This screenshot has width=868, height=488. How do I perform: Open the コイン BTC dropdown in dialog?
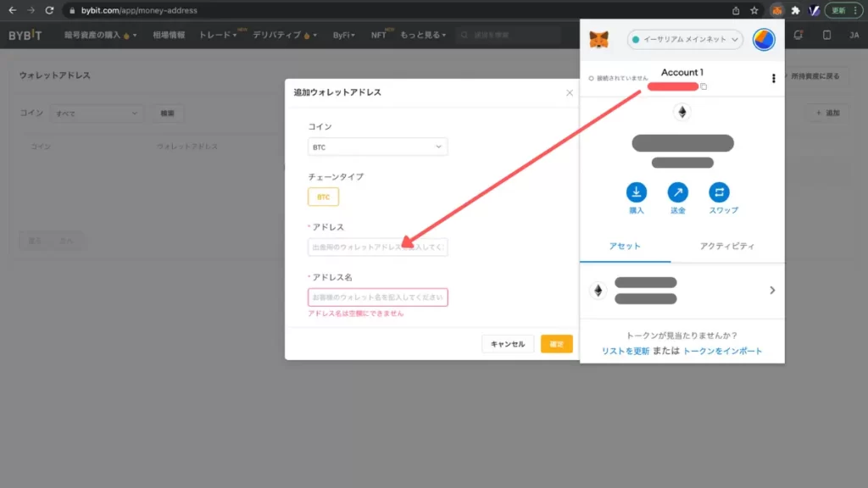pos(377,147)
